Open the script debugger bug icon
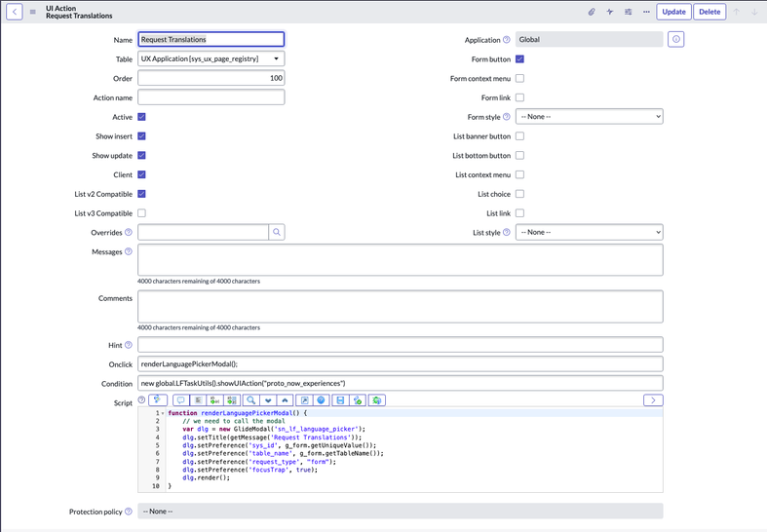The width and height of the screenshot is (767, 532). coord(376,400)
